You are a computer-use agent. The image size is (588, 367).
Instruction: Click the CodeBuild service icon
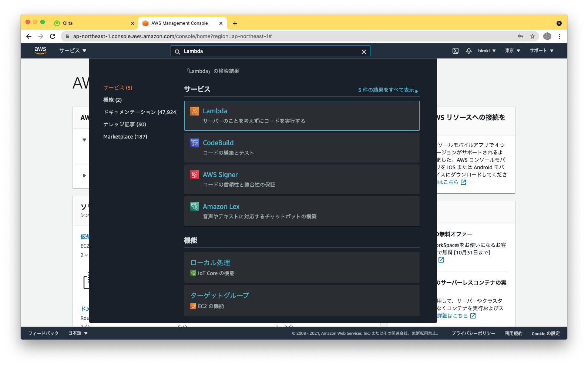point(195,143)
